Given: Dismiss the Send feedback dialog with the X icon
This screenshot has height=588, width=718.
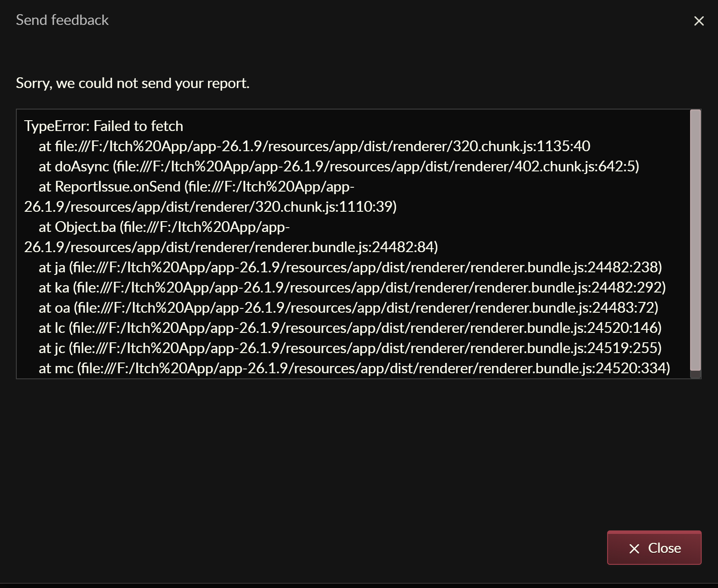Looking at the screenshot, I should (699, 21).
